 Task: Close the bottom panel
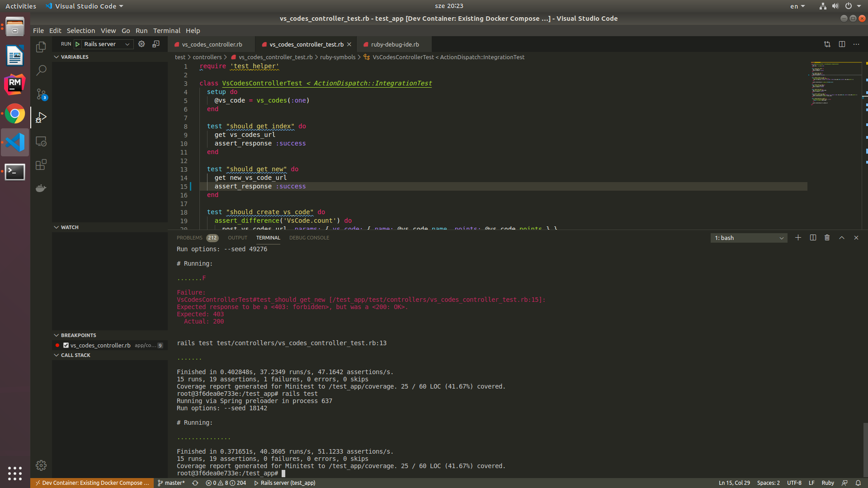[x=856, y=238]
